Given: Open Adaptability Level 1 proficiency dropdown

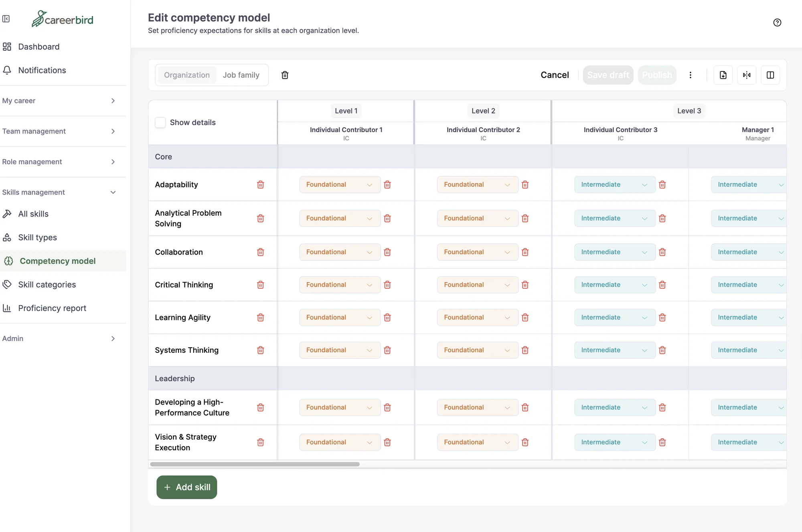Looking at the screenshot, I should [340, 184].
